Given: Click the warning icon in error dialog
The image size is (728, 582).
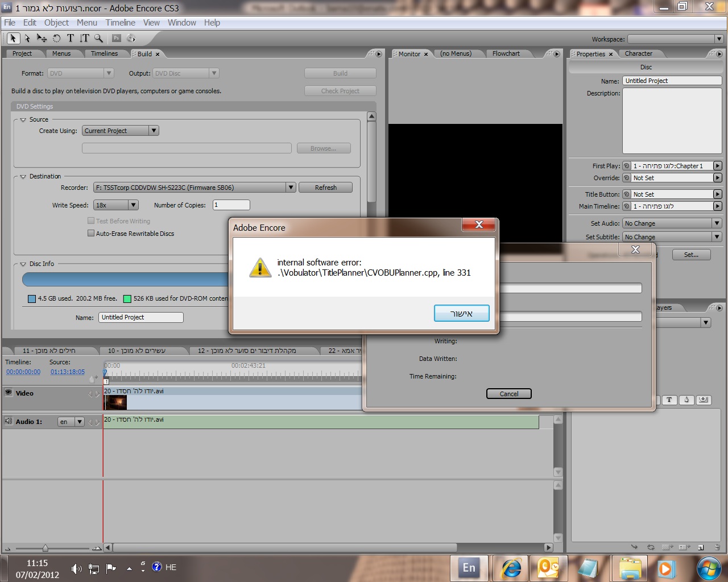Looking at the screenshot, I should (260, 267).
